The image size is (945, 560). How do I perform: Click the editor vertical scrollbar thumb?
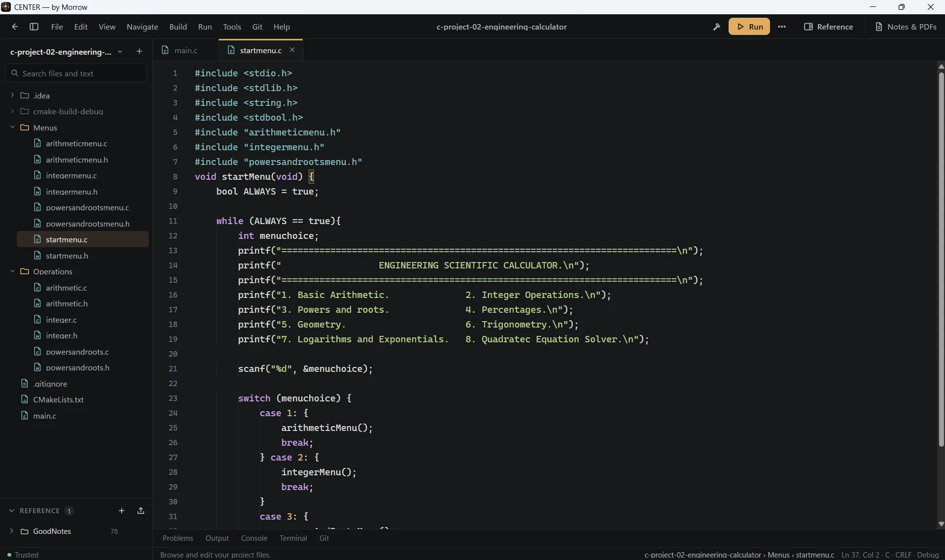(x=941, y=259)
